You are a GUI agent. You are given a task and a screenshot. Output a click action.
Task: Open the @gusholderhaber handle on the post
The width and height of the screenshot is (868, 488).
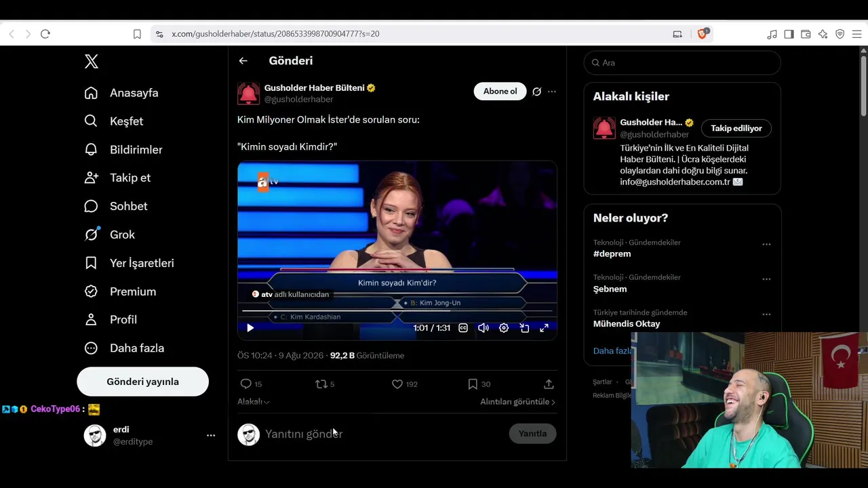point(298,100)
